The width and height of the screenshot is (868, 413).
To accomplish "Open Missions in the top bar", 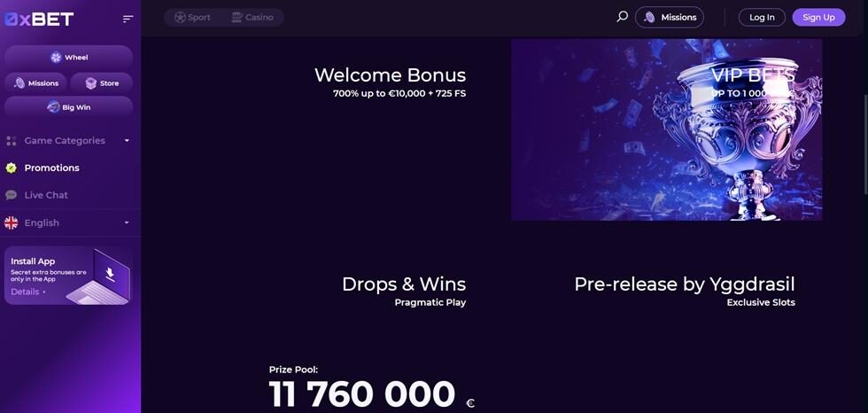I will (670, 17).
